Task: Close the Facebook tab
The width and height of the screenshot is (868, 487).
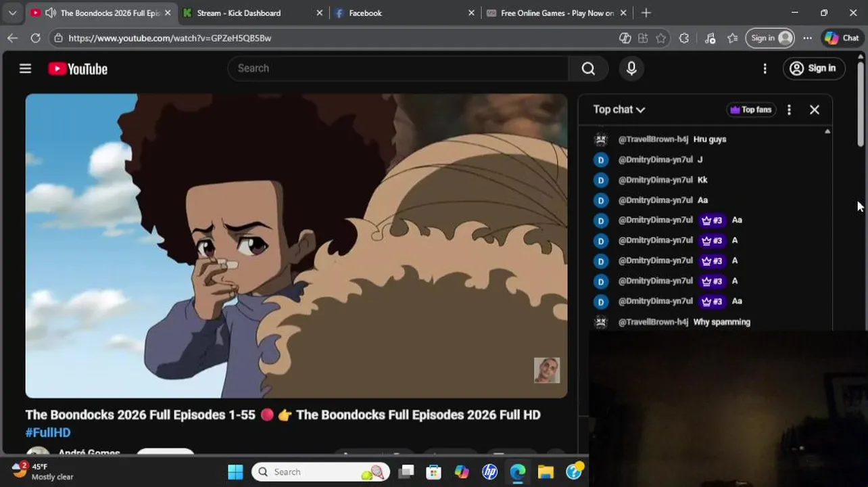Action: point(471,13)
